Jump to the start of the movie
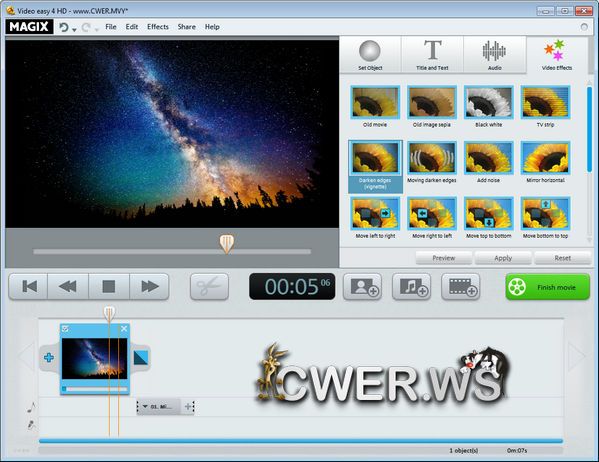This screenshot has width=599, height=462. 29,287
